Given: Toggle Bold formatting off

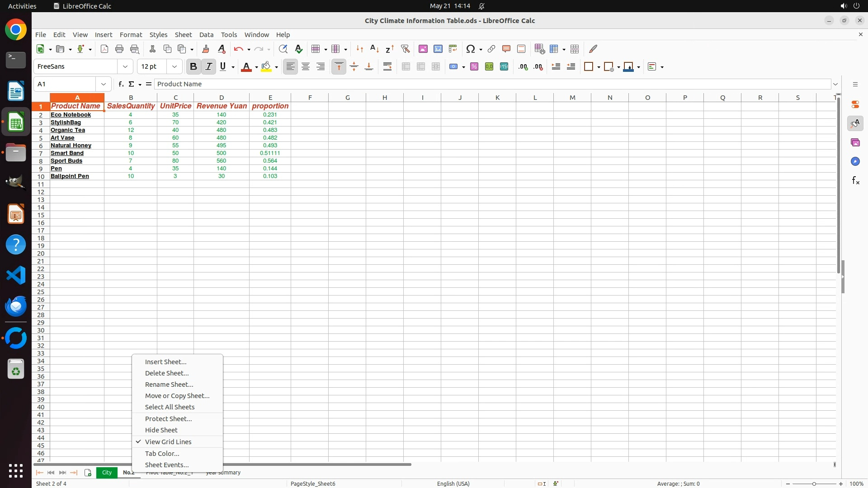Looking at the screenshot, I should point(193,67).
